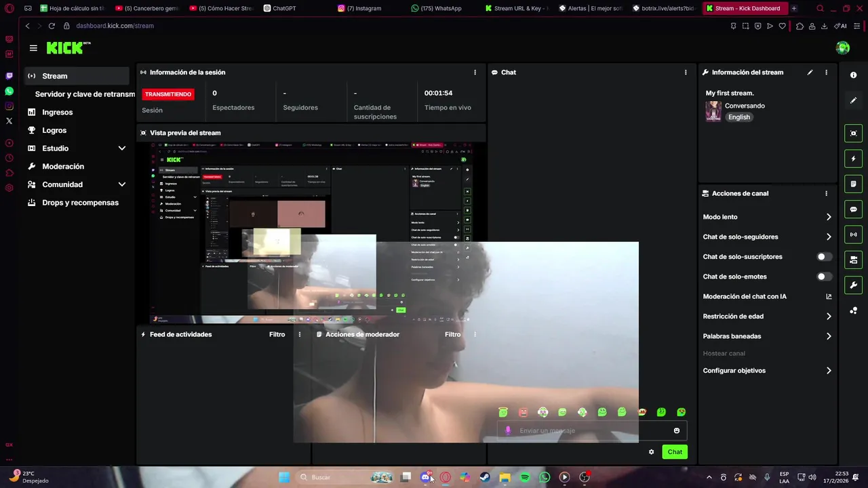868x488 pixels.
Task: Edit stream info with the pencil in Información del stream
Action: (810, 73)
